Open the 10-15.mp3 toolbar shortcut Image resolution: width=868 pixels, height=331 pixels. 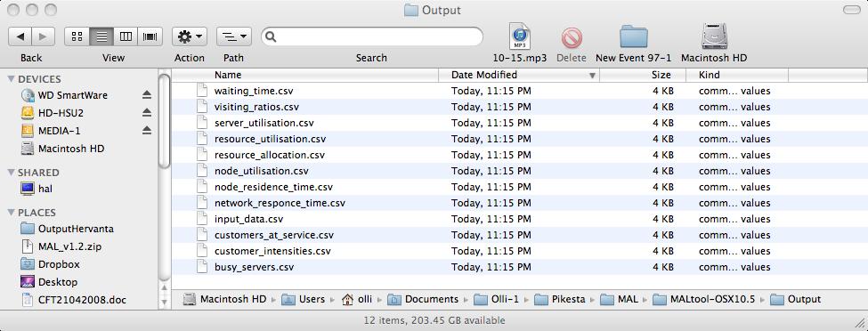520,37
